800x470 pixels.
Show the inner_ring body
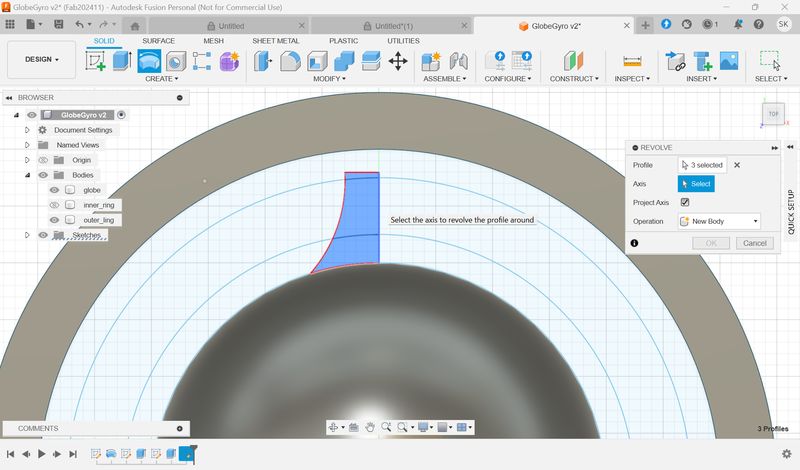54,205
